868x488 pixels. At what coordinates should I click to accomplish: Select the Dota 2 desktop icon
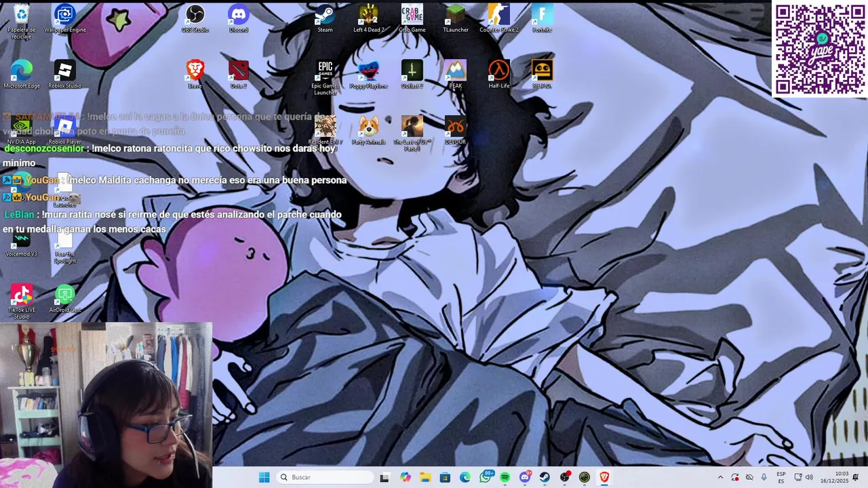239,75
